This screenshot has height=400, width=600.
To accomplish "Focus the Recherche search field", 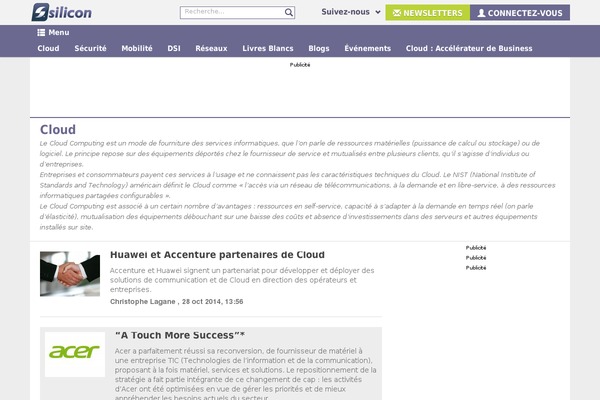I will coord(237,12).
